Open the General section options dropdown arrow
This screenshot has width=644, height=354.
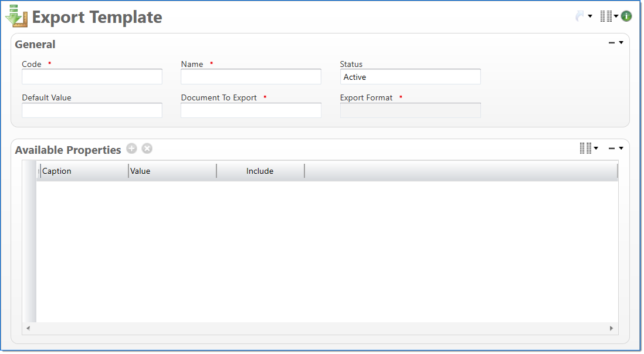click(x=621, y=43)
